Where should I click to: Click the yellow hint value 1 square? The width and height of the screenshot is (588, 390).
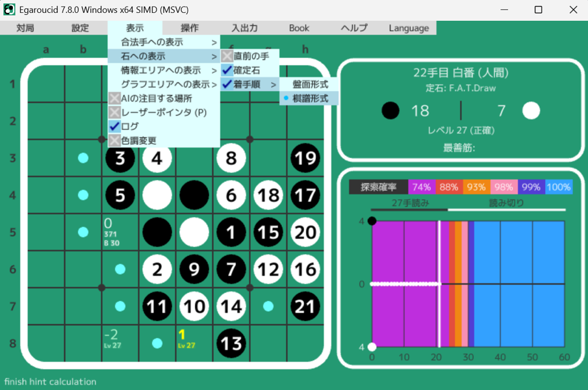coord(194,339)
